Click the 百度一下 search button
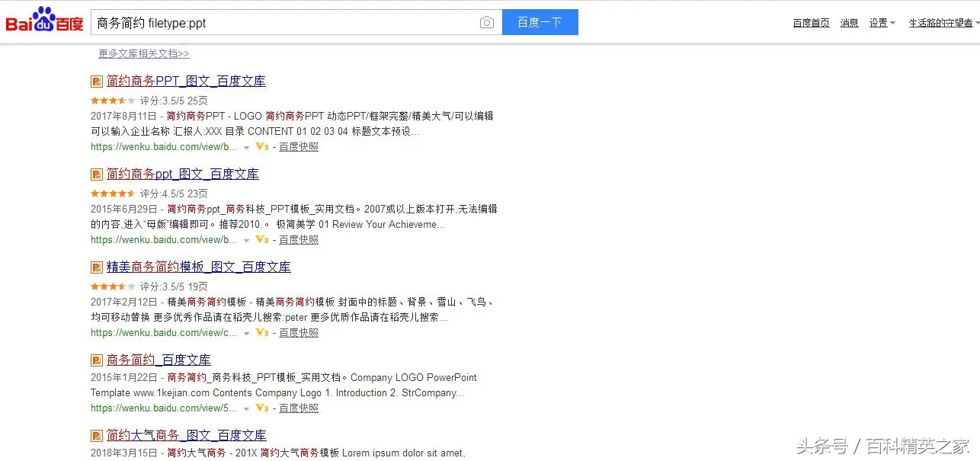This screenshot has height=461, width=980. (540, 22)
